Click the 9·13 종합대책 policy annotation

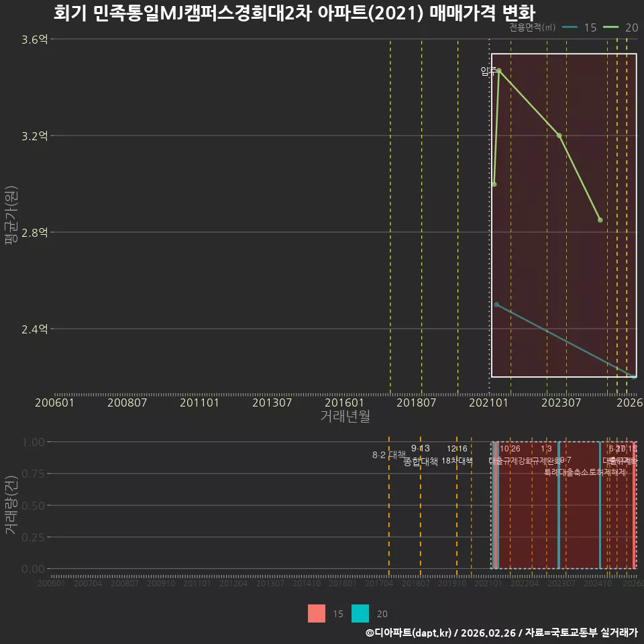(421, 455)
